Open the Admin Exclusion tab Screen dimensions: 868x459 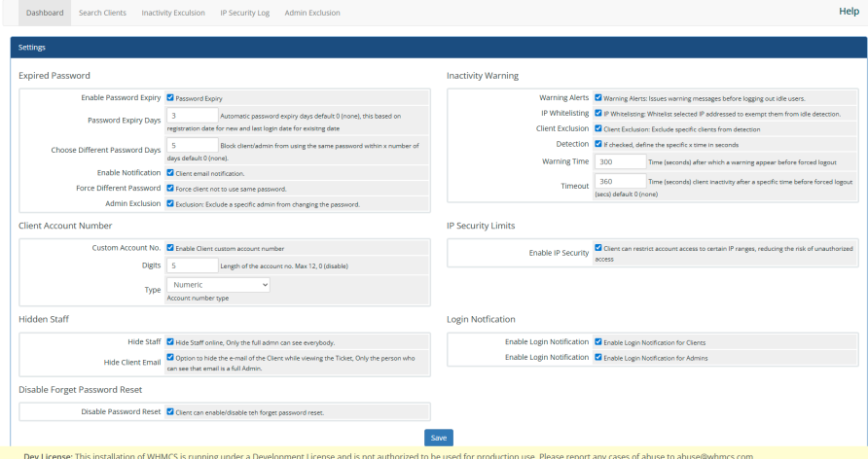312,13
